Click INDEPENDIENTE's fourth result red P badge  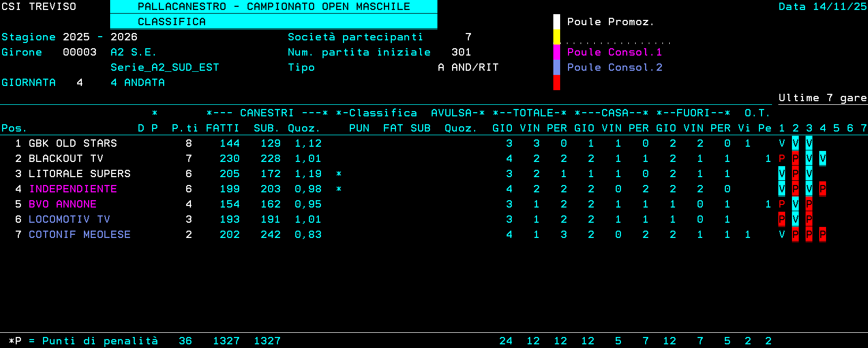click(x=822, y=189)
